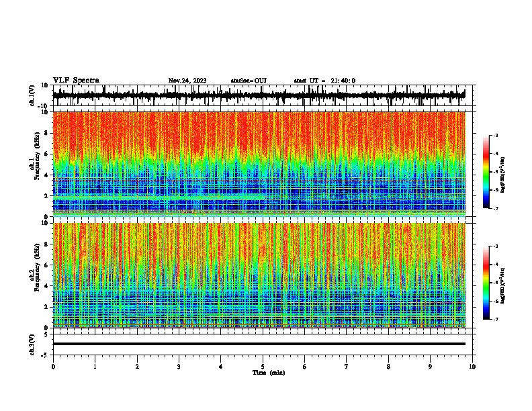Click the "2" kHz tick on ch.2 frequency axis
Viewport: 532px width, 411px height.
[x=46, y=307]
